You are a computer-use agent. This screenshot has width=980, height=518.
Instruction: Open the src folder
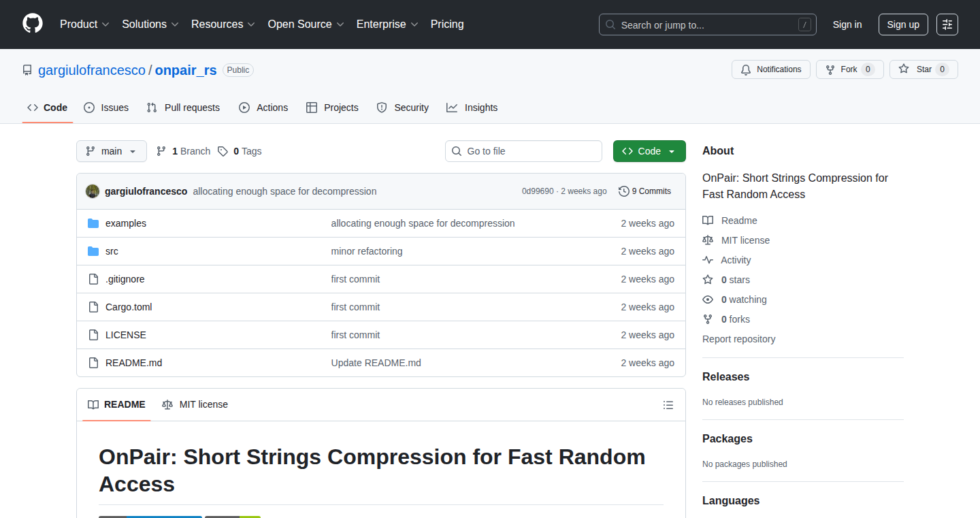point(112,251)
